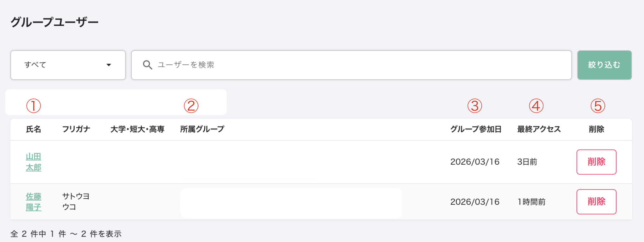Delete 山田太郎 with the 削除 button
The height and width of the screenshot is (242, 644).
596,162
